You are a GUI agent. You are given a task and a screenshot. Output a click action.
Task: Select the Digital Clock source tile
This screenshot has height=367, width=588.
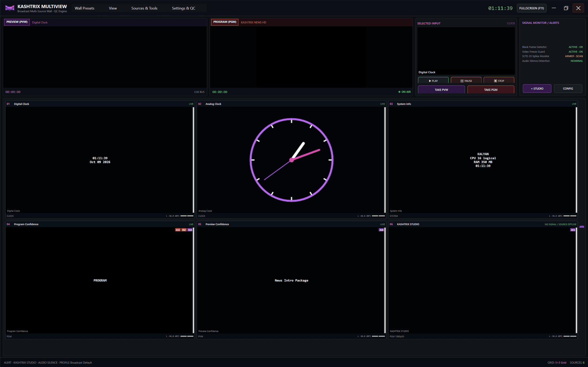(x=100, y=160)
